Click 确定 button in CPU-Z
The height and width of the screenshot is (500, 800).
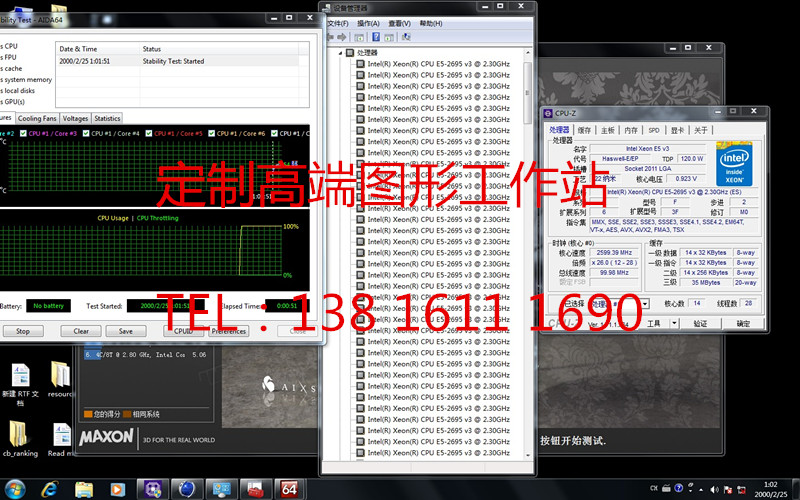743,323
